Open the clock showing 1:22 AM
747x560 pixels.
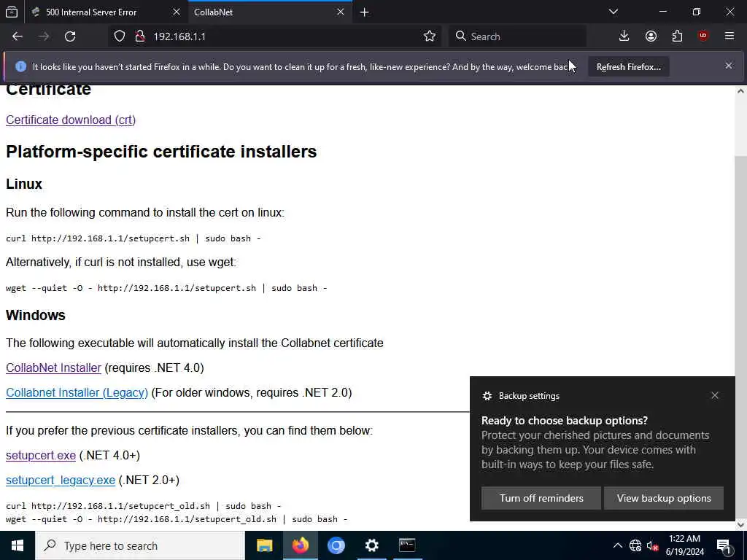coord(684,545)
